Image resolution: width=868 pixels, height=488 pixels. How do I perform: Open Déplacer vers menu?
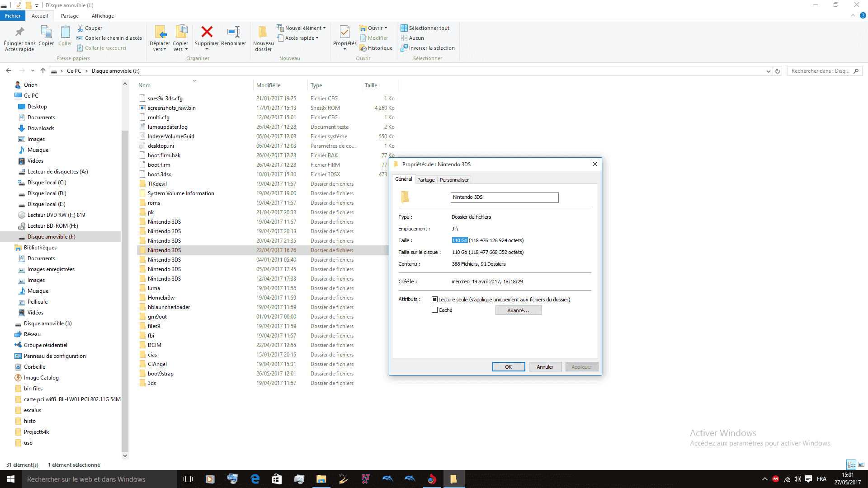[160, 38]
